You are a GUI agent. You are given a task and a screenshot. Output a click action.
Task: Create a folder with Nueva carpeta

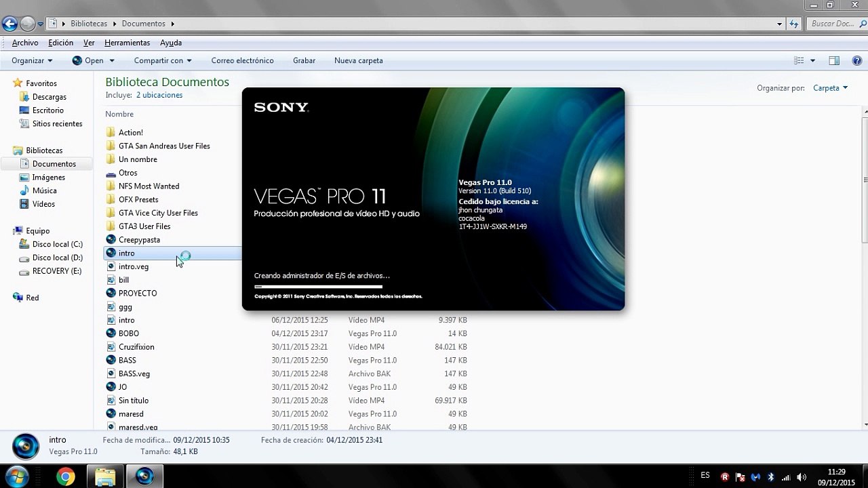[x=359, y=60]
